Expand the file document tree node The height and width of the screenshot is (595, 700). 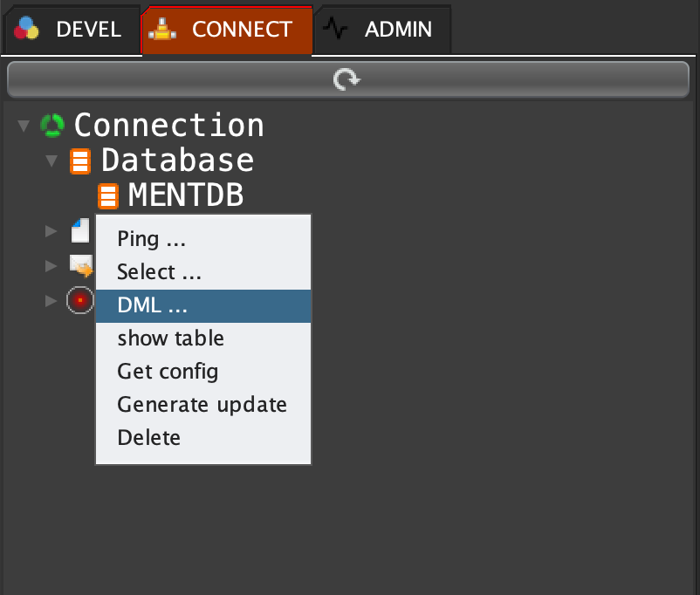pyautogui.click(x=51, y=230)
